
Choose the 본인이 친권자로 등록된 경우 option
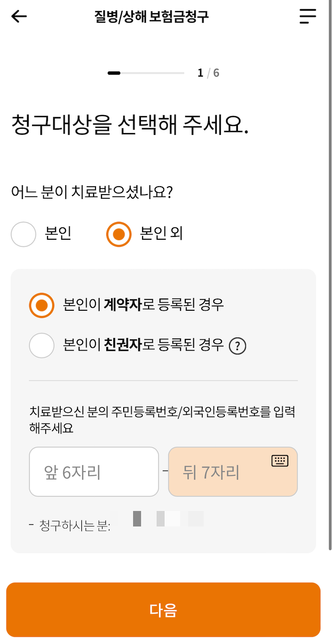[41, 346]
